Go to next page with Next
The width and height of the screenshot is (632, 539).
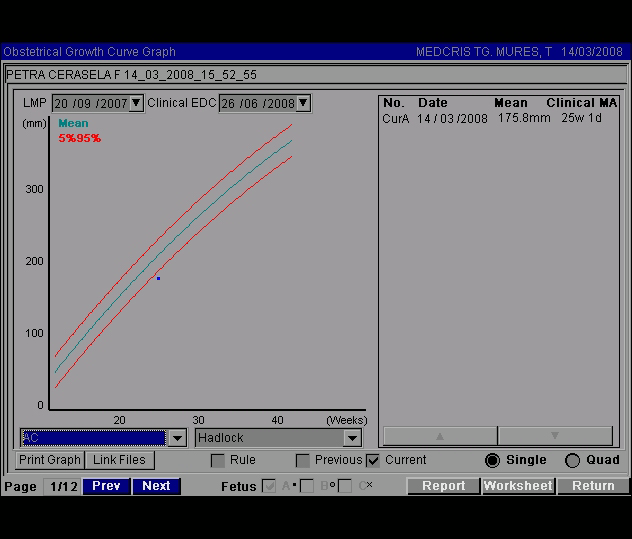[156, 486]
